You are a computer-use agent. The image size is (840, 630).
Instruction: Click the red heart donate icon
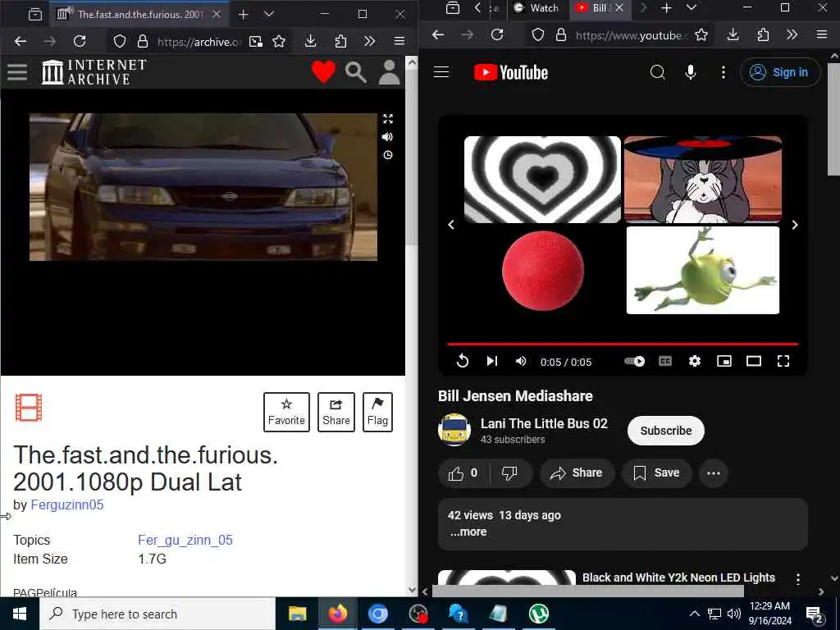(323, 72)
